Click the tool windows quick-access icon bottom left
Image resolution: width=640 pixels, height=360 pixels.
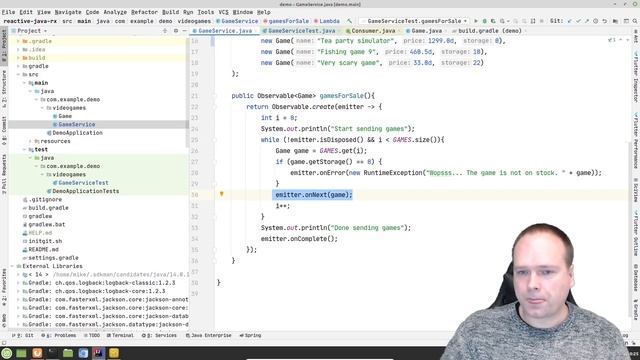[x=4, y=343]
